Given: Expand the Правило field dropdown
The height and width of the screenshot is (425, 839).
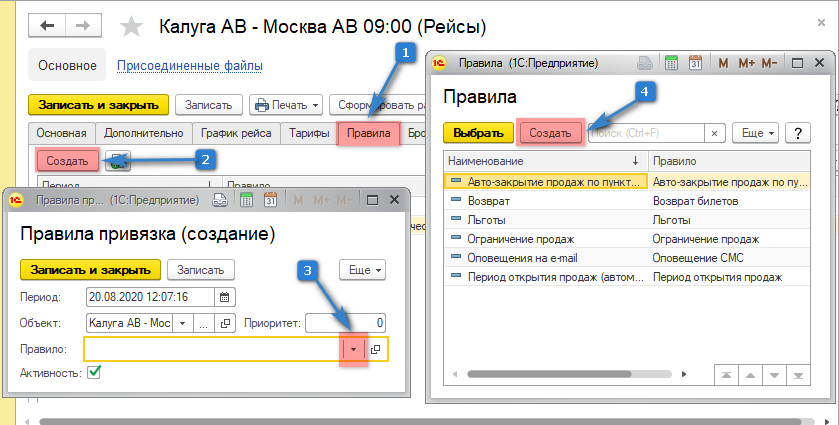Looking at the screenshot, I should pos(352,349).
